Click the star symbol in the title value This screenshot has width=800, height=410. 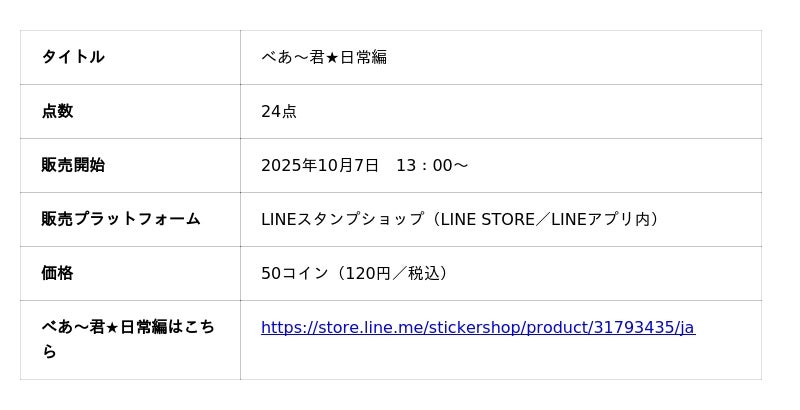(x=332, y=57)
